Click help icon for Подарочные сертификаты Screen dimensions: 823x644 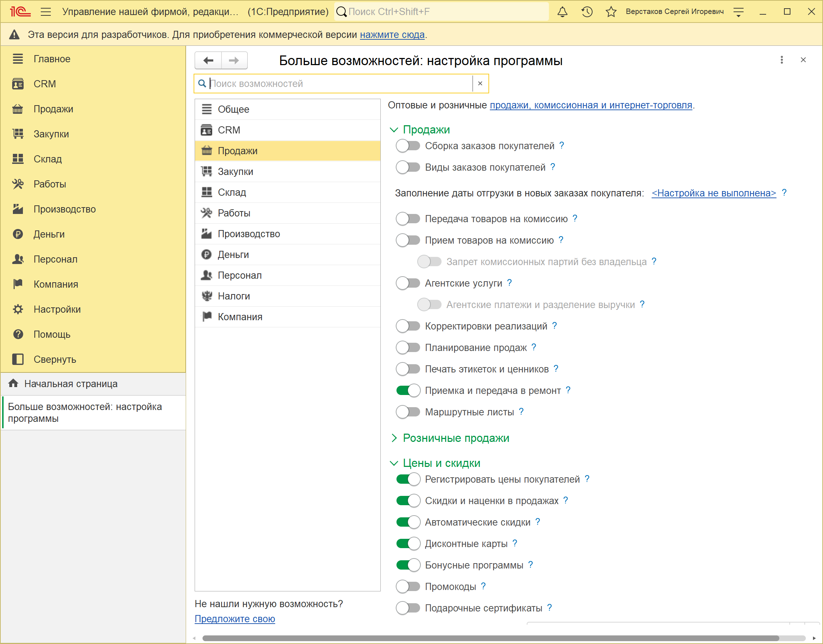pos(549,608)
